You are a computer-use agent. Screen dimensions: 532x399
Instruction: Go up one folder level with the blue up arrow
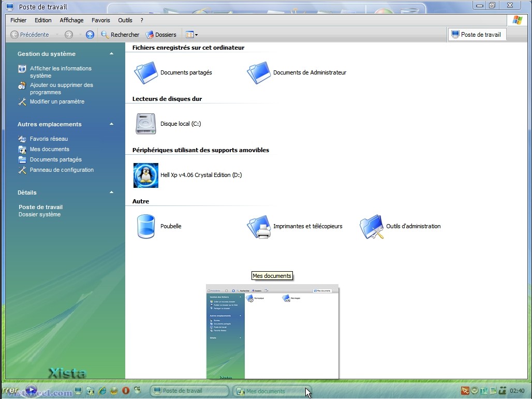click(90, 35)
